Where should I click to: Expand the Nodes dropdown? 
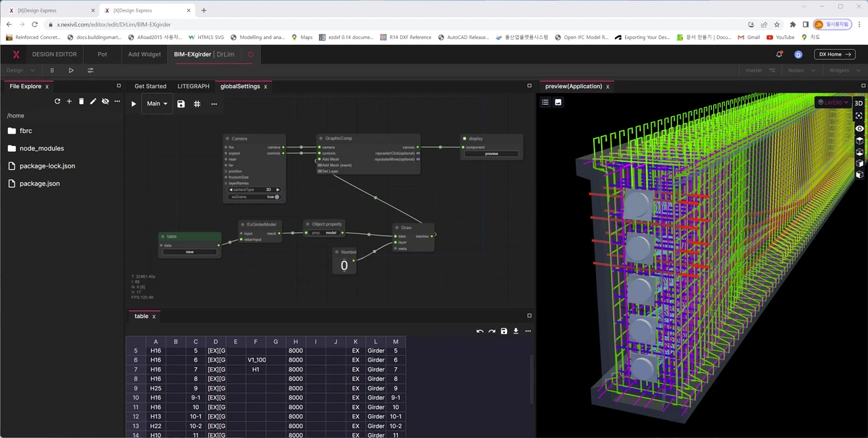pos(801,70)
